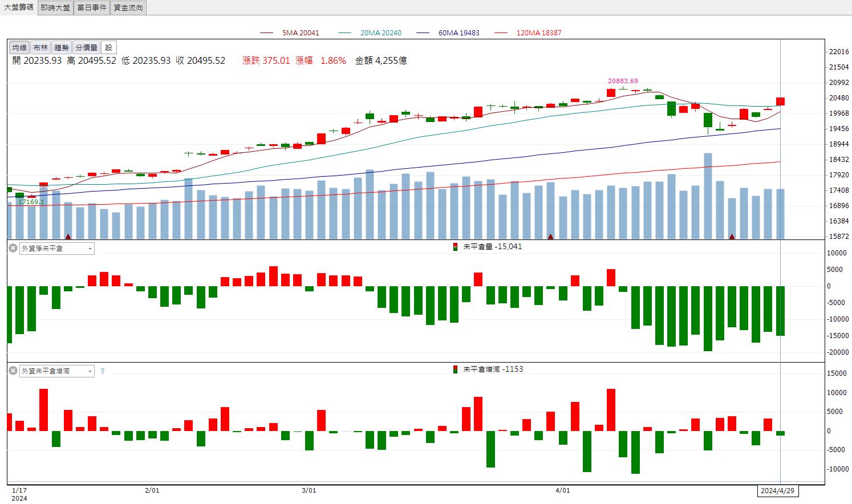Image resolution: width=852 pixels, height=504 pixels.
Task: Click the tallest volume bar in April
Action: [x=708, y=196]
